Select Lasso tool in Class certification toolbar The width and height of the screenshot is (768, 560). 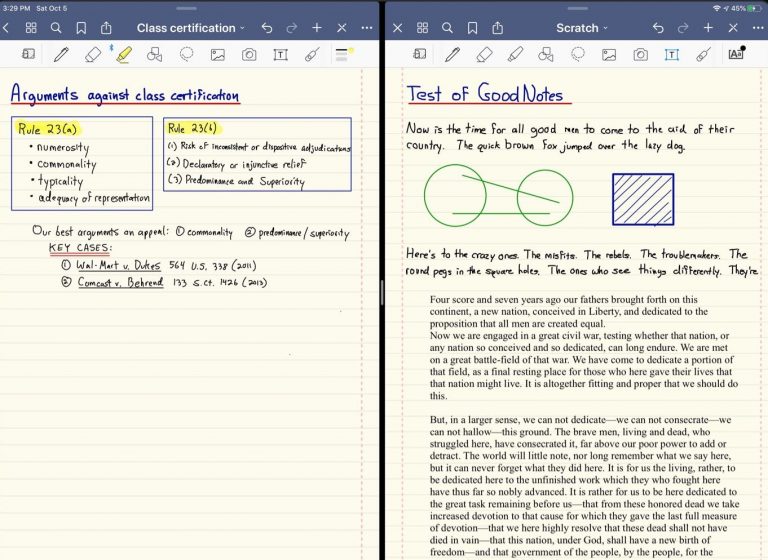tap(186, 54)
